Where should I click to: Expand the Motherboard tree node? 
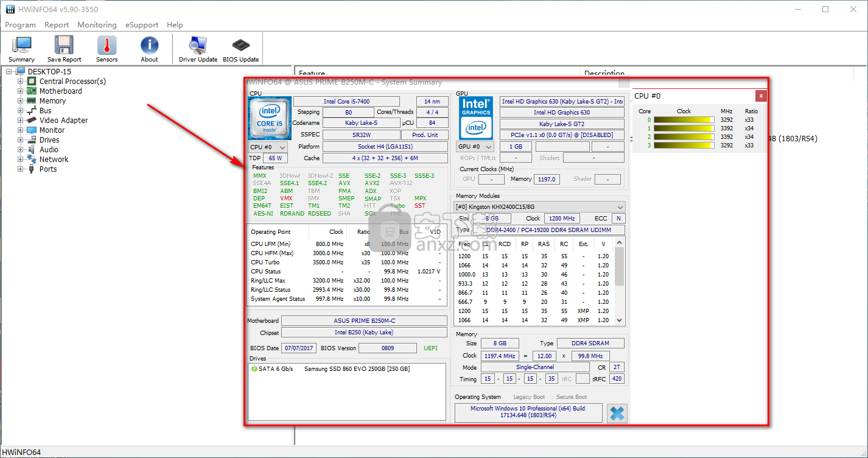(21, 91)
